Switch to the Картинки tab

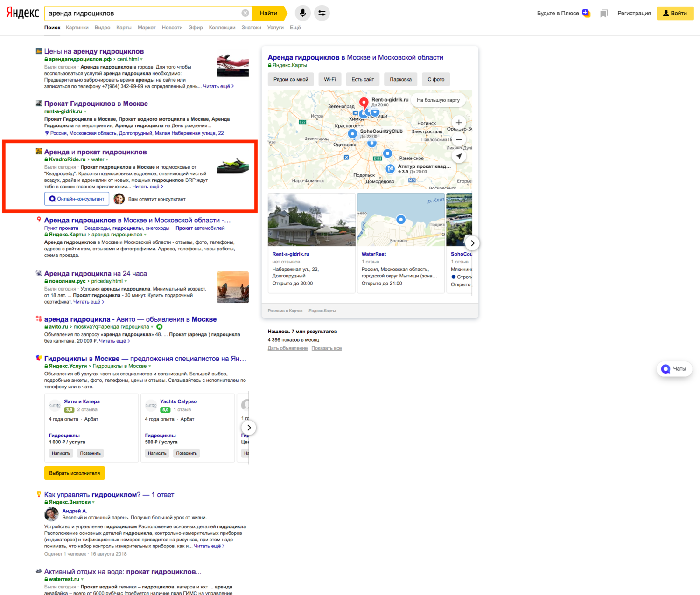click(x=77, y=28)
